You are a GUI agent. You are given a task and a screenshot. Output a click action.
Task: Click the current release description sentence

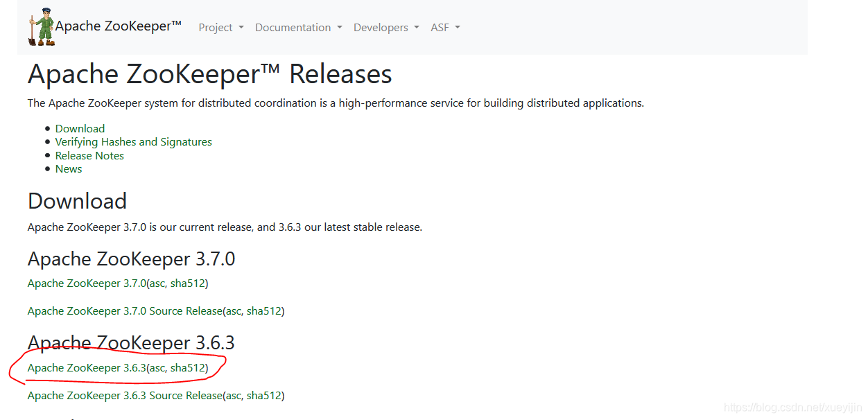225,227
